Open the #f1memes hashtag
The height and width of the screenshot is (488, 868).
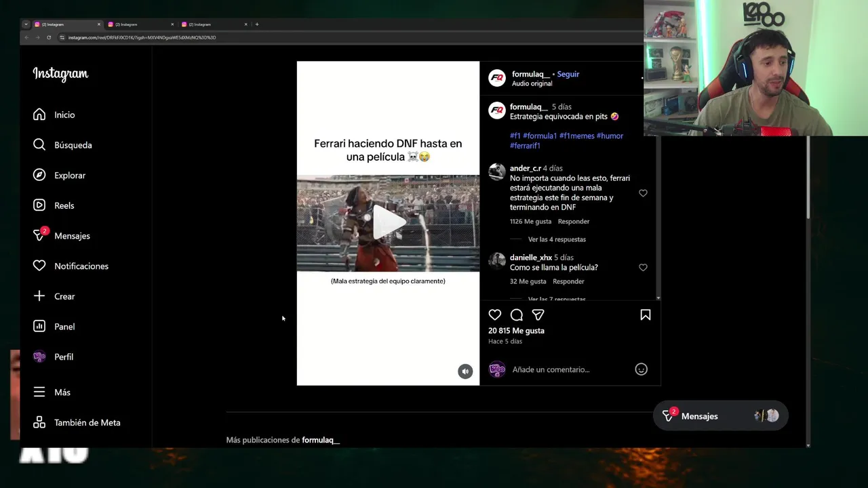[x=577, y=136]
